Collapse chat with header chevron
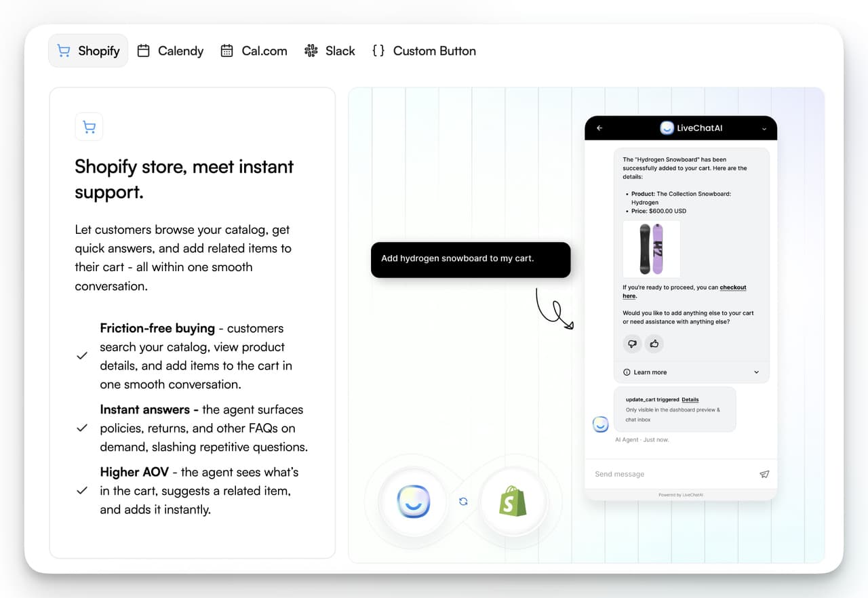The image size is (868, 598). pos(764,129)
